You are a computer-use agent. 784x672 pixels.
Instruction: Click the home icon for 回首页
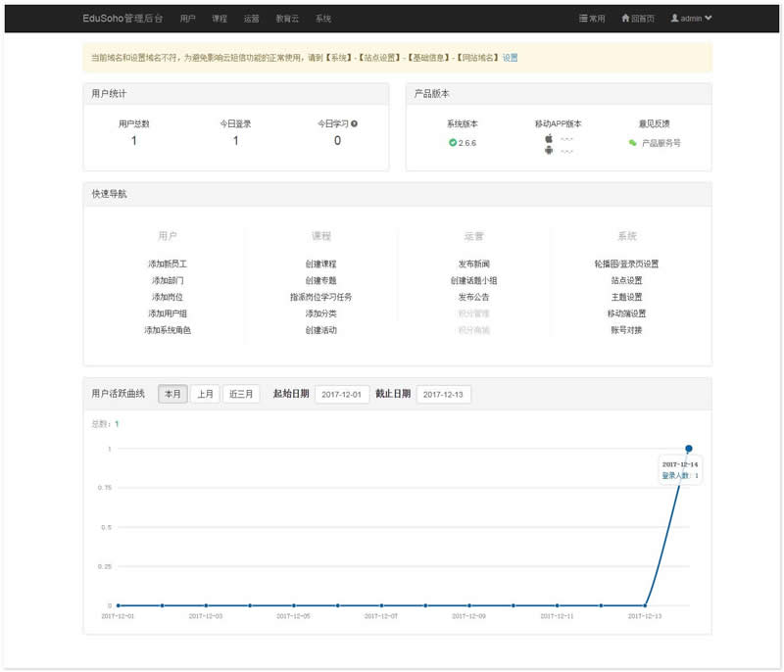click(x=625, y=19)
